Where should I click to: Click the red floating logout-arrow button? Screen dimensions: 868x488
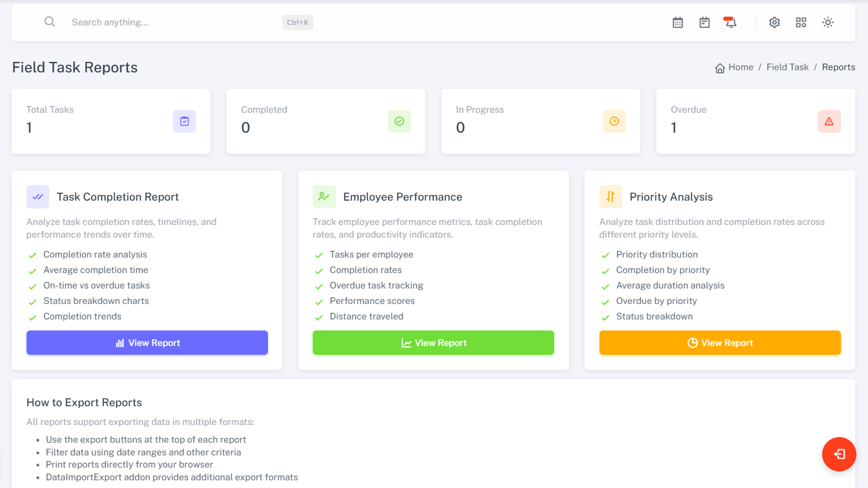pos(839,454)
